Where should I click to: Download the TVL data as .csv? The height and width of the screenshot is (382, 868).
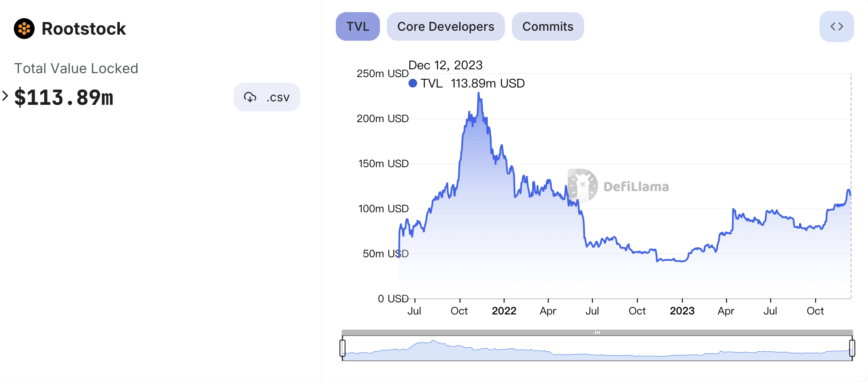pos(267,97)
